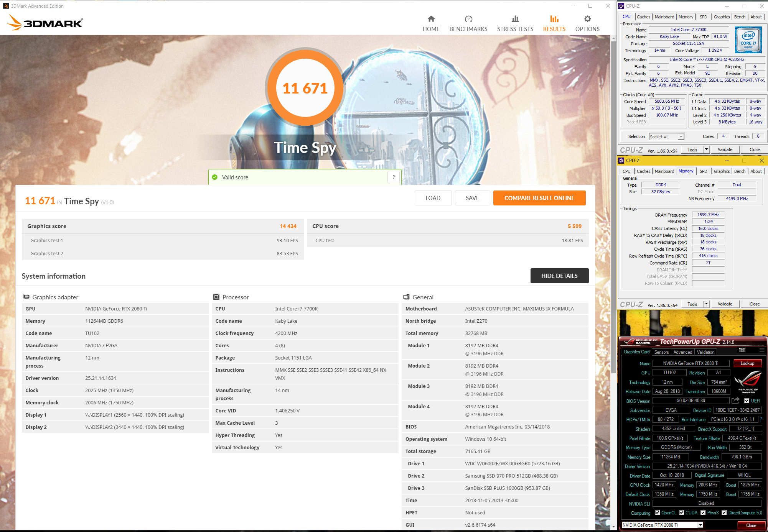Open the GPU-Z hamburger menu

761,350
